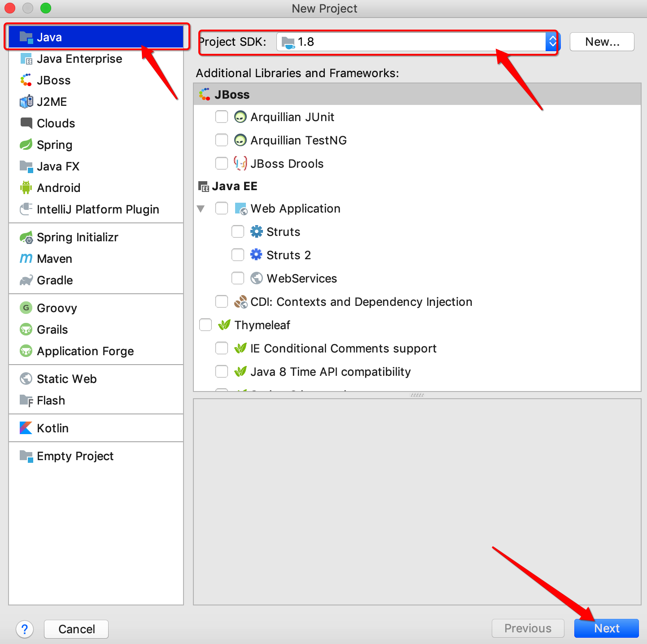Click the IntelliJ Platform Plugin icon
647x644 pixels.
26,209
